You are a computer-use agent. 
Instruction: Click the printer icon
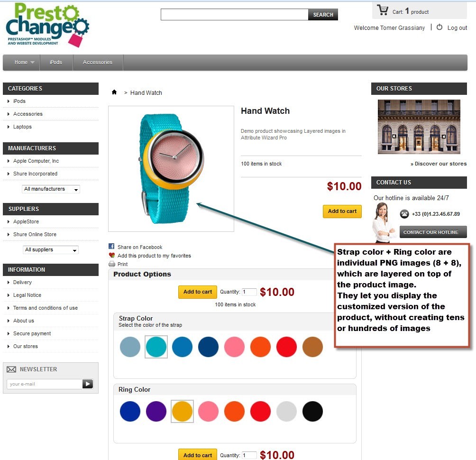click(x=112, y=264)
